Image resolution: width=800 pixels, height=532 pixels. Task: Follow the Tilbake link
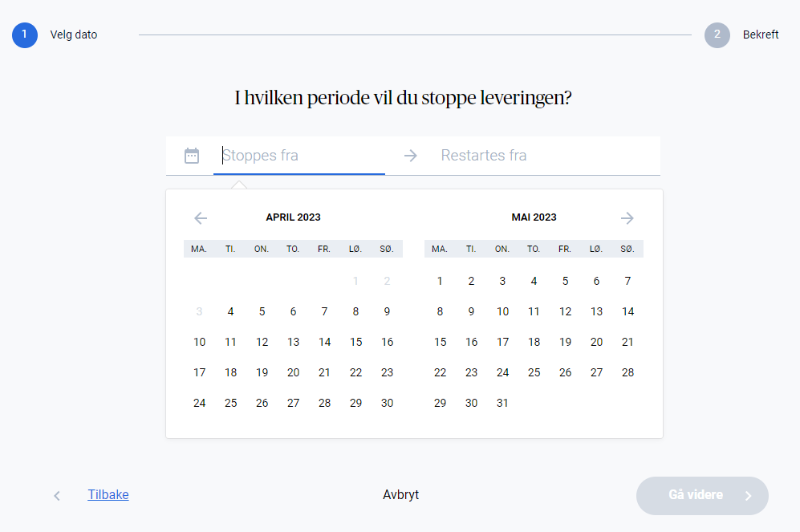pyautogui.click(x=108, y=495)
